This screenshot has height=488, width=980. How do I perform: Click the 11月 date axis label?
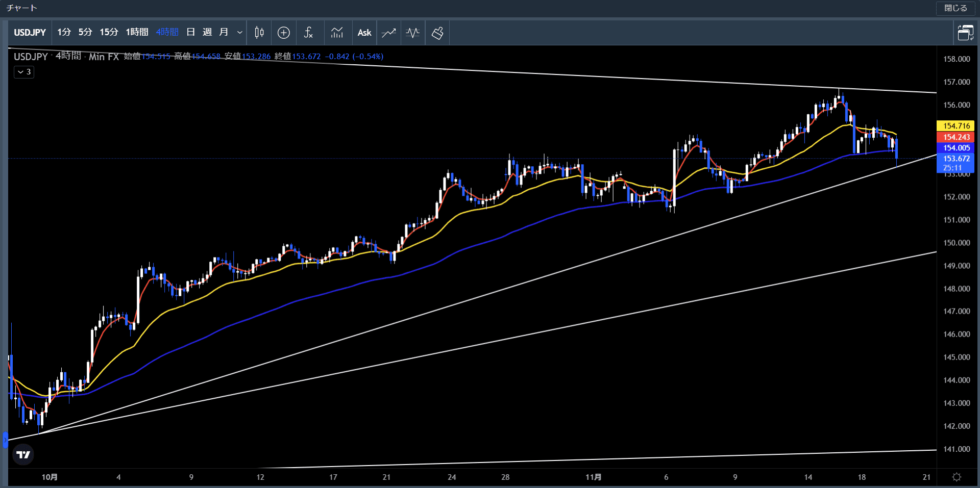coord(593,477)
